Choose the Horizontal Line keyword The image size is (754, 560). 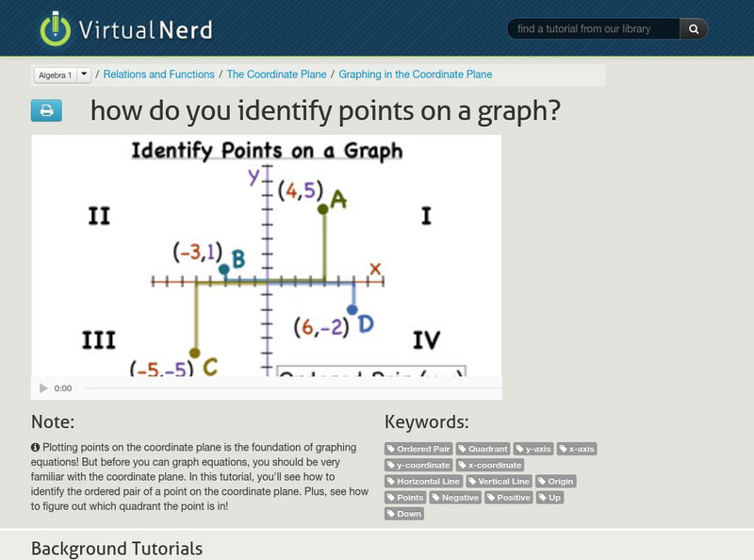426,482
